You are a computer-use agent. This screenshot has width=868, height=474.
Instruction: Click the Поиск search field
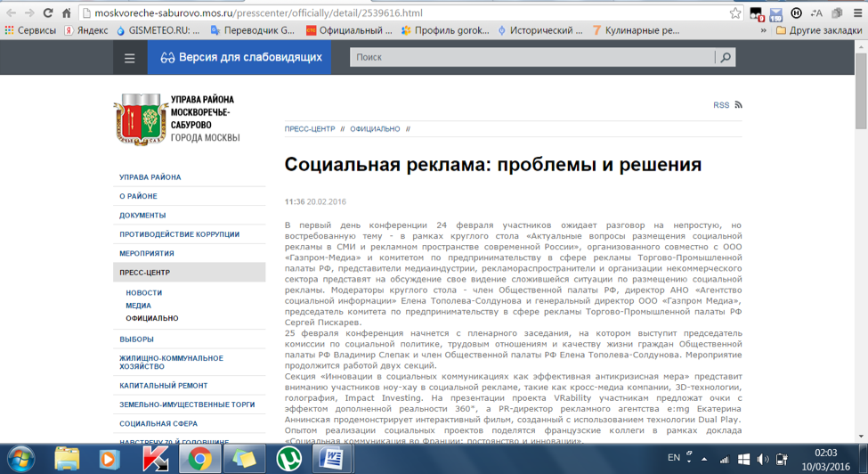[532, 57]
